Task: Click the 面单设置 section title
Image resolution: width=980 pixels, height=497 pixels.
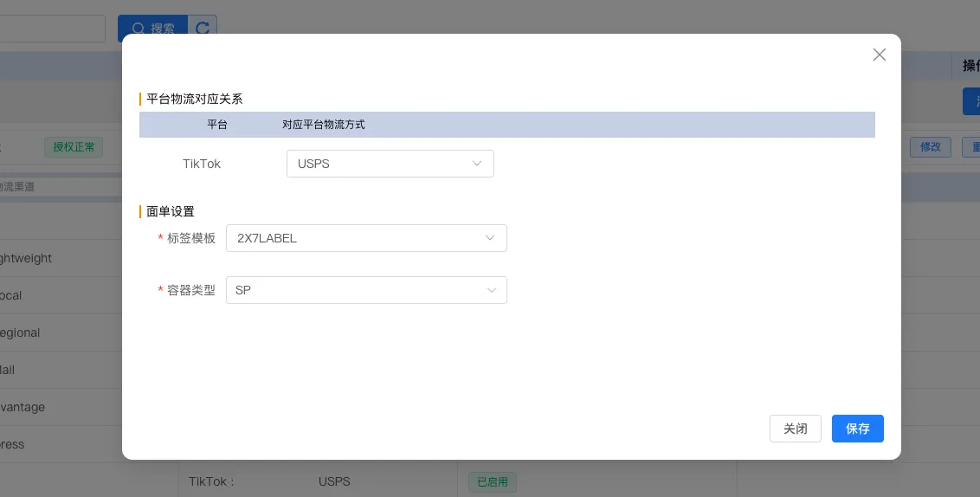Action: click(x=170, y=211)
